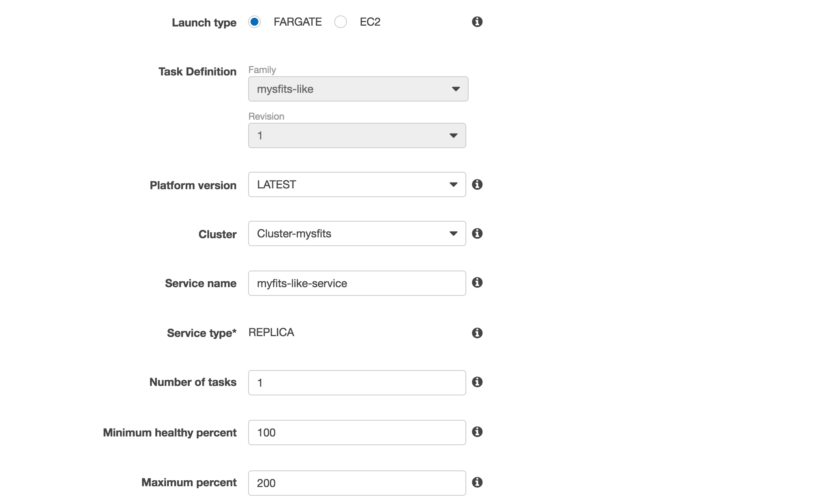Click the Maximum percent info icon
Image resolution: width=825 pixels, height=504 pixels.
coord(477,482)
